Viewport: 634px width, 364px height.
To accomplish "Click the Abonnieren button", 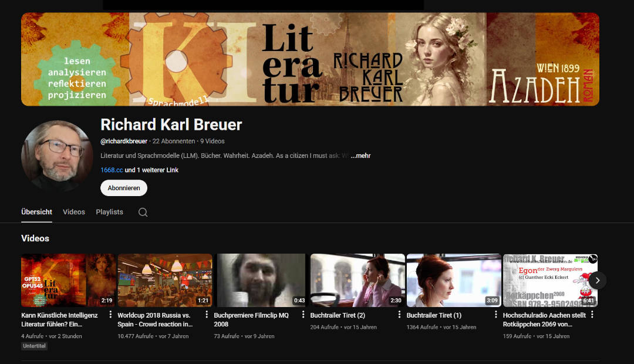I will (x=124, y=188).
